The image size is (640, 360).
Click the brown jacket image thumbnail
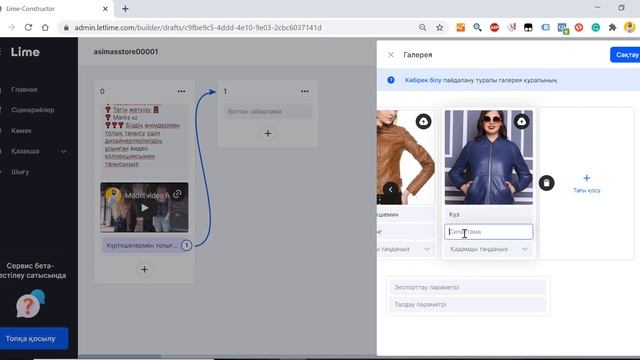[406, 157]
